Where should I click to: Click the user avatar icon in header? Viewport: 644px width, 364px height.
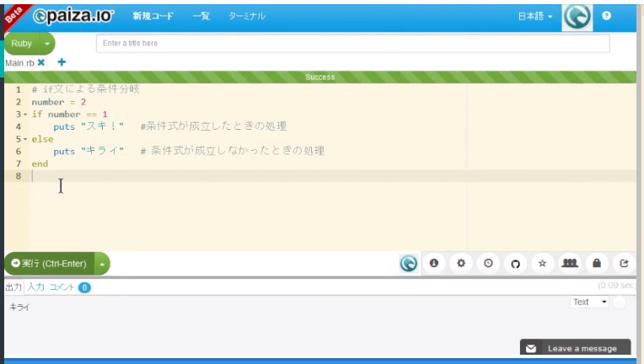(x=577, y=17)
